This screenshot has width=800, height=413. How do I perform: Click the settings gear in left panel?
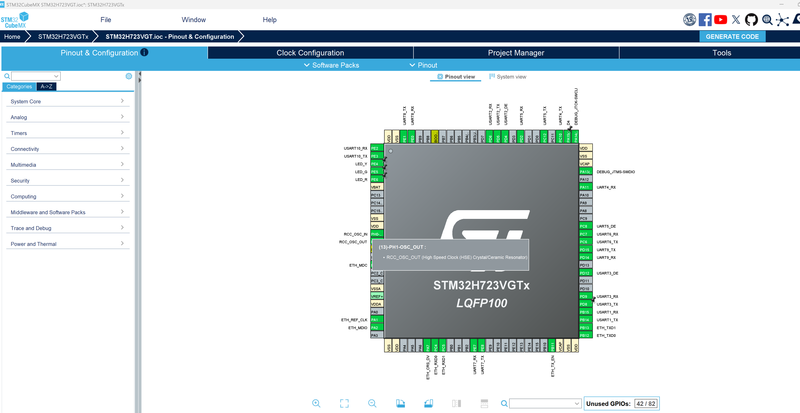coord(129,76)
